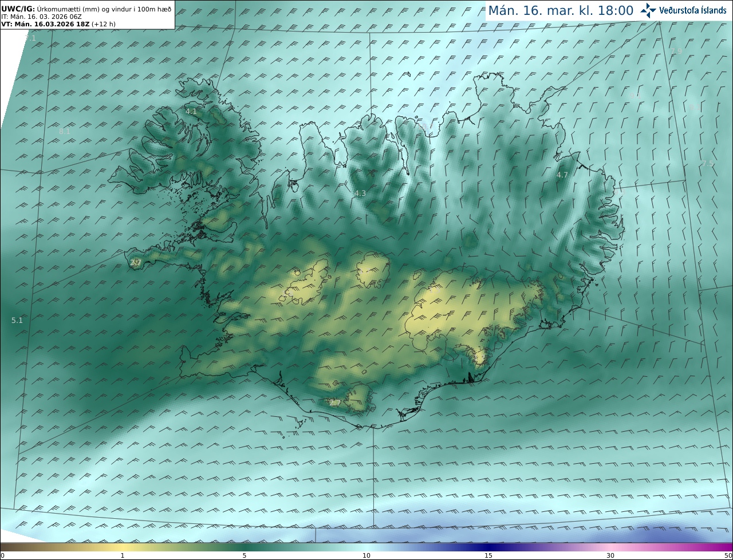Click the 50 tick on the color scale
Screen dimensions: 733x560
[728, 555]
